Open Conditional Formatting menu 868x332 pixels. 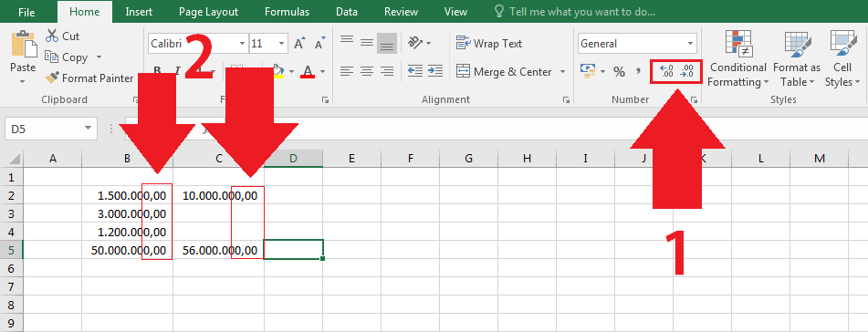click(x=737, y=58)
